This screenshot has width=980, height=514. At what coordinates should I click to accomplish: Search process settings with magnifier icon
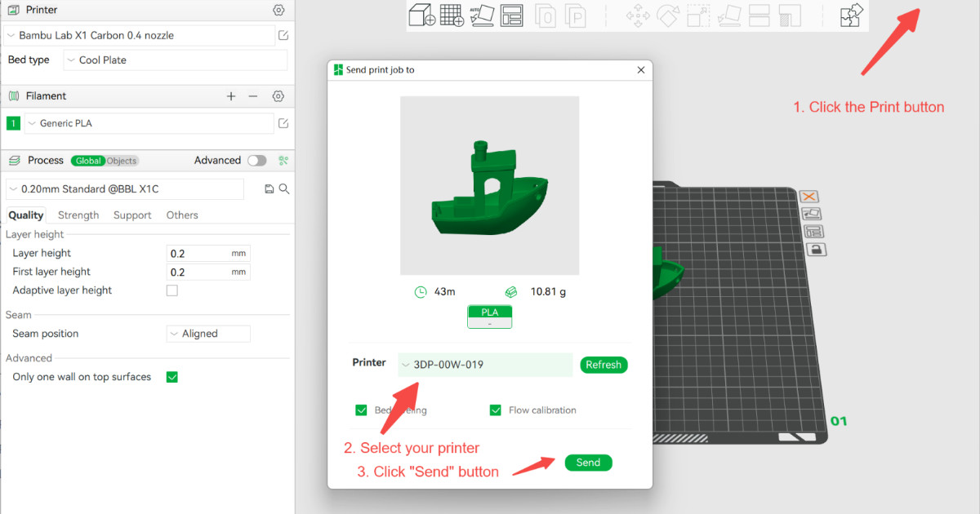pos(284,188)
